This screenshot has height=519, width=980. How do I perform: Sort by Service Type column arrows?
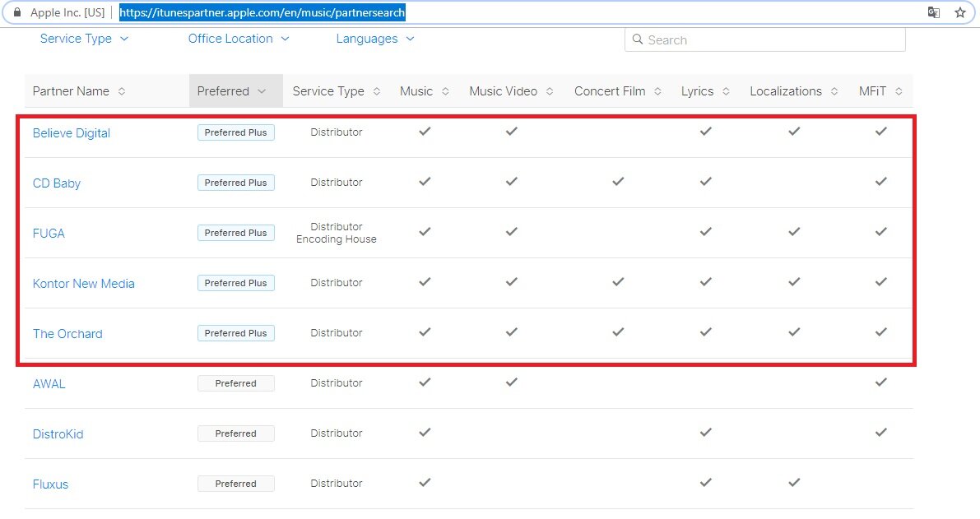click(377, 91)
